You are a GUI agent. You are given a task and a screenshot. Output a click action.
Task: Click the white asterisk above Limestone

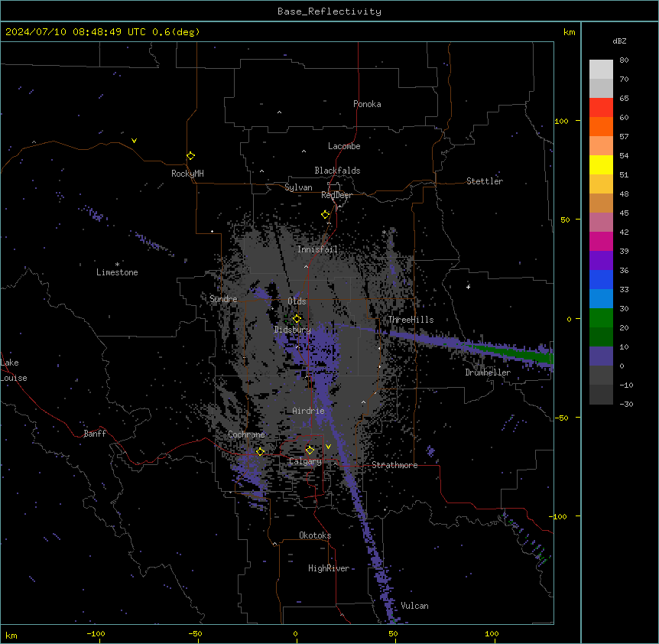pos(117,265)
